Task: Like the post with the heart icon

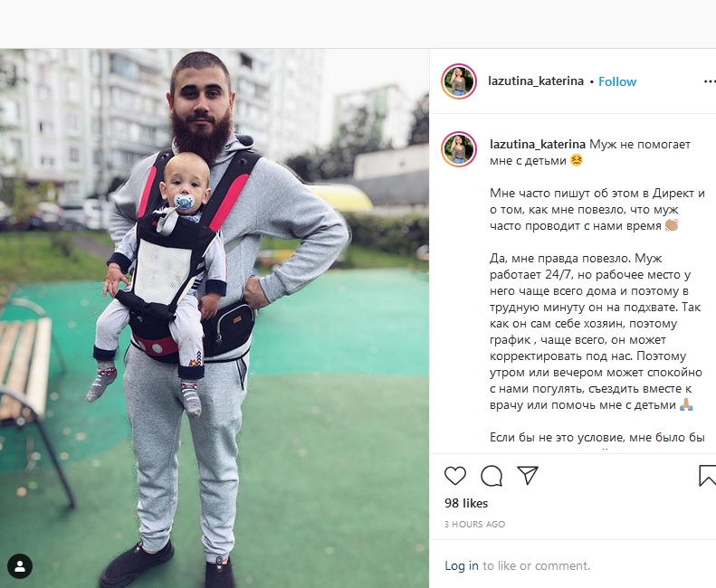Action: coord(455,476)
